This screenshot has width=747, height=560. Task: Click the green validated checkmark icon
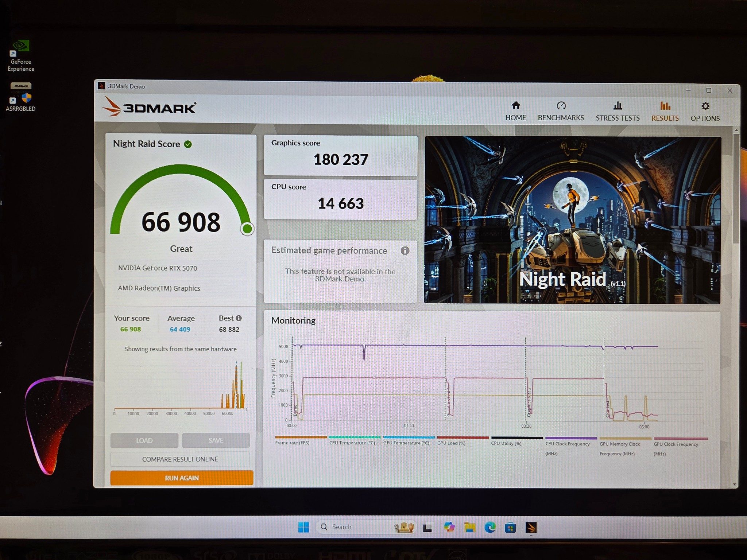(188, 144)
